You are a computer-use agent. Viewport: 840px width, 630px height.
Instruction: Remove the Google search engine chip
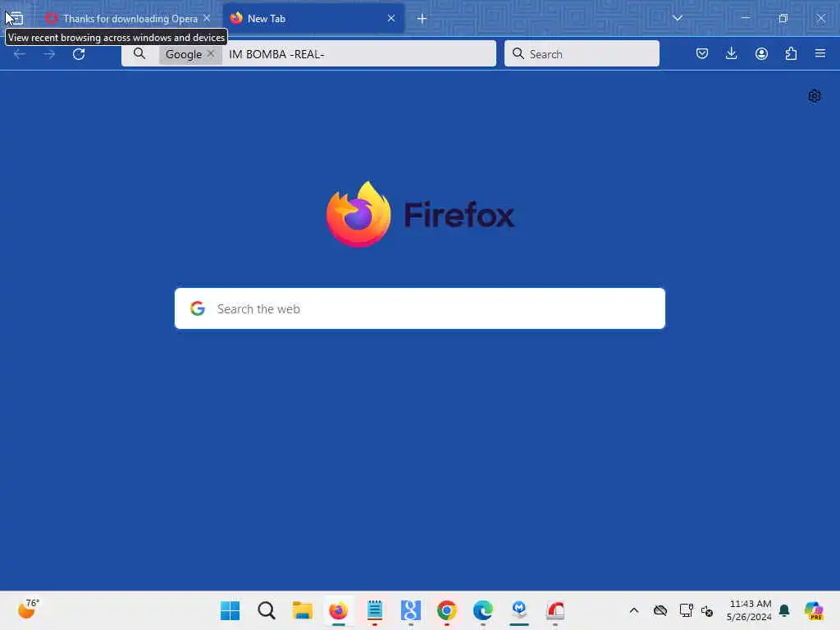(x=211, y=53)
